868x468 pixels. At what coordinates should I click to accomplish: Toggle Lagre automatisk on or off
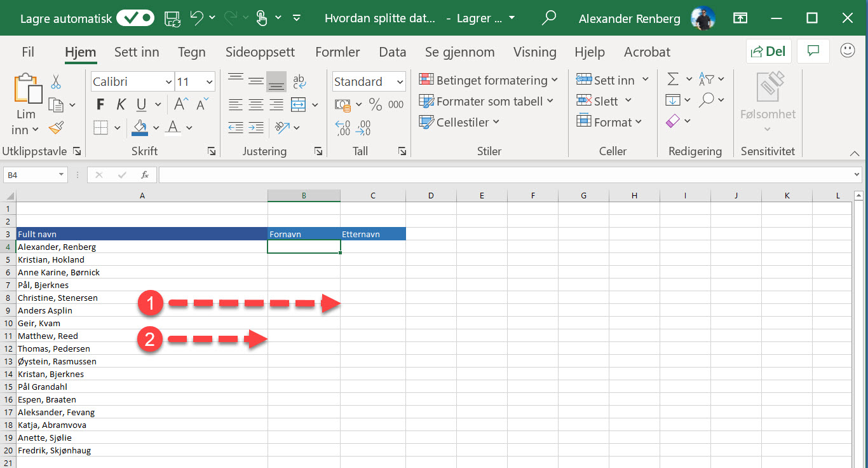pos(134,18)
